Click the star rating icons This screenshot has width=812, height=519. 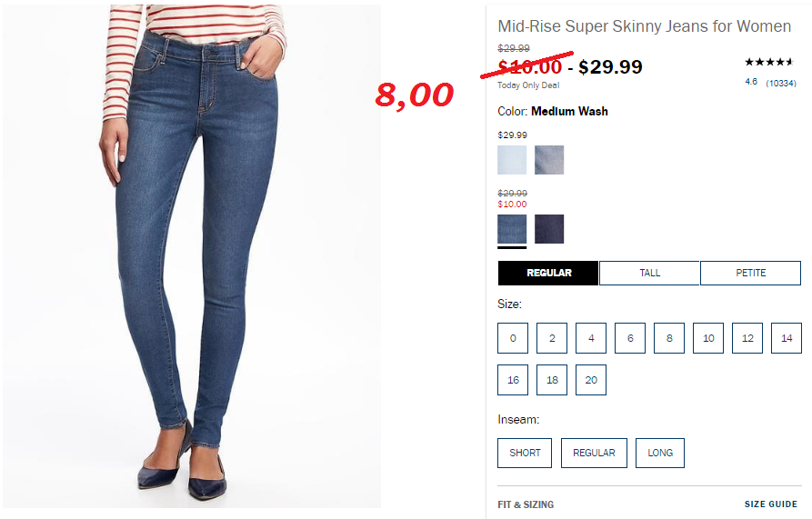pos(769,62)
